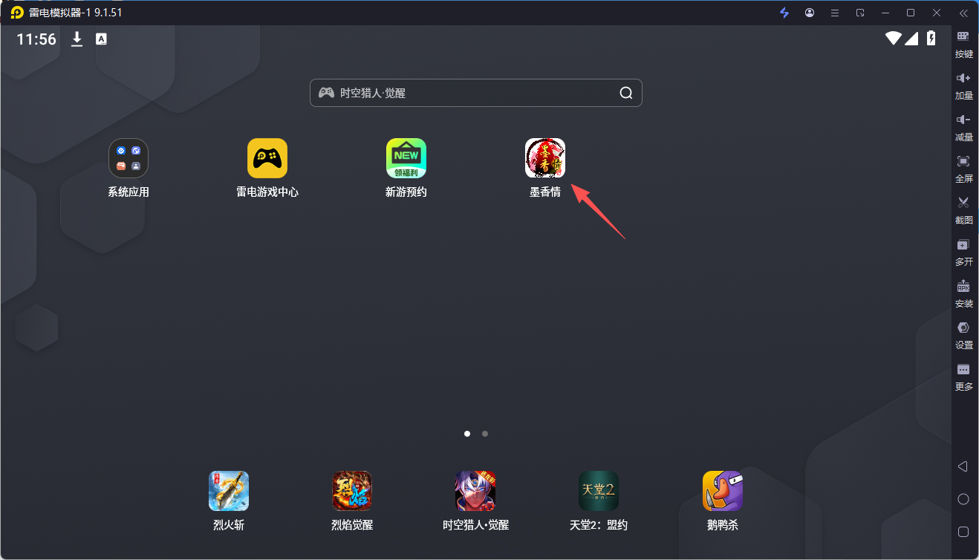This screenshot has width=979, height=560.
Task: Click the mobile signal strength icon
Action: (x=911, y=39)
